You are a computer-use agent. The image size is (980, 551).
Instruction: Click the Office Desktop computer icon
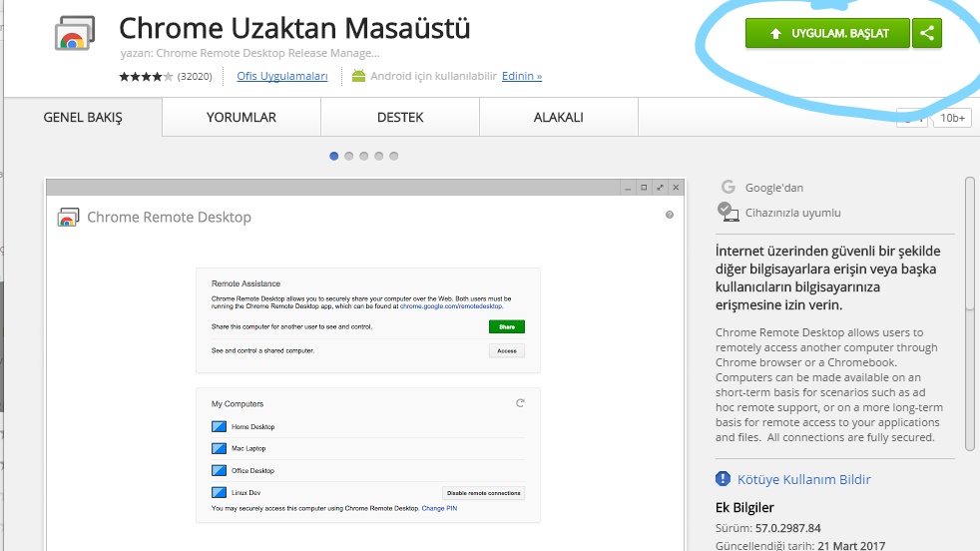(x=219, y=470)
